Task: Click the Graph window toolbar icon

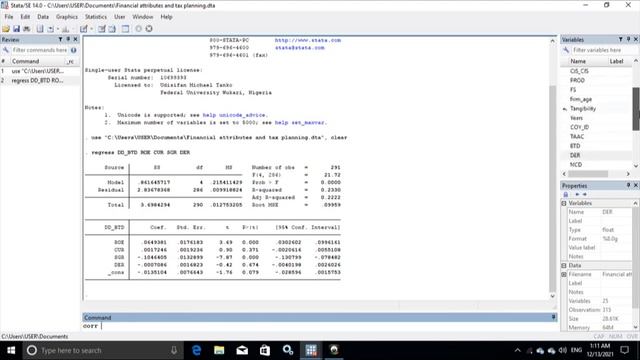Action: (x=65, y=29)
